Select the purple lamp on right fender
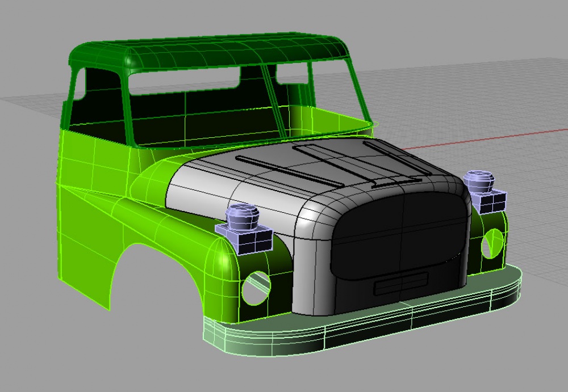Image resolution: width=568 pixels, height=392 pixels. click(485, 192)
